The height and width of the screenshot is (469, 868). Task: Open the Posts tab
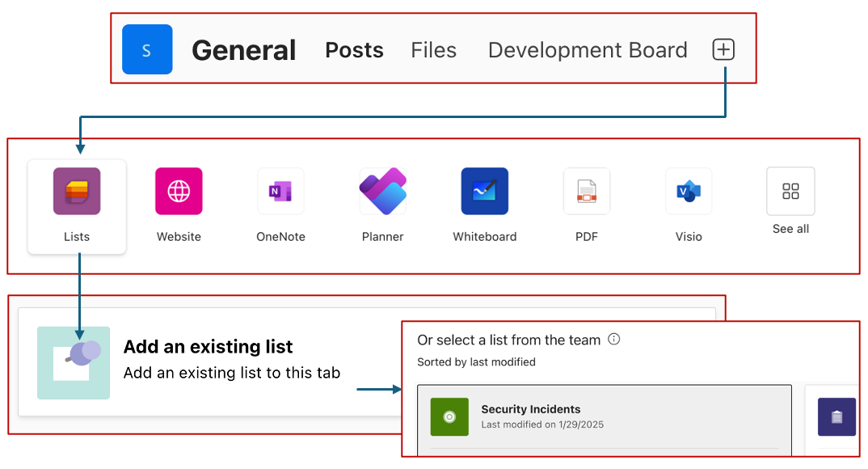354,50
